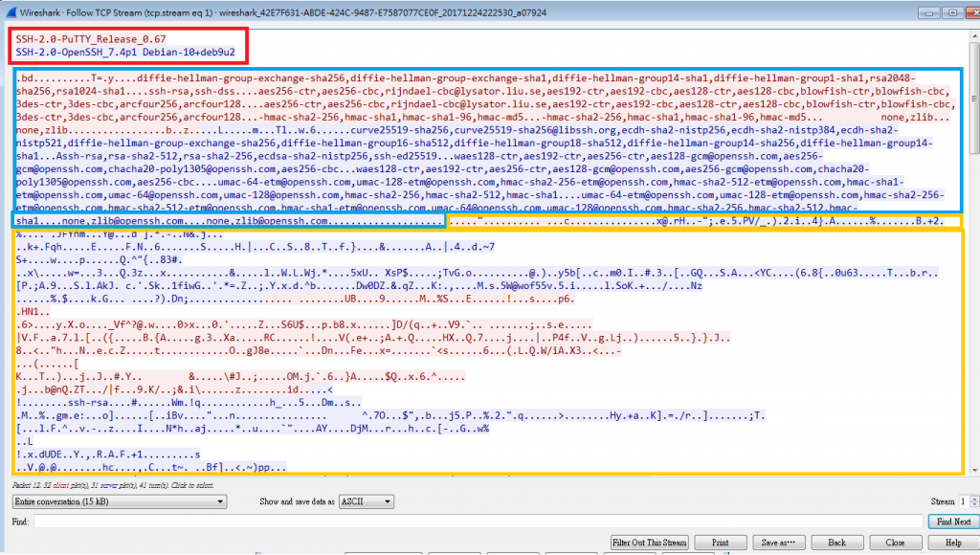Image resolution: width=980 pixels, height=555 pixels.
Task: Click the Print button
Action: tap(720, 542)
